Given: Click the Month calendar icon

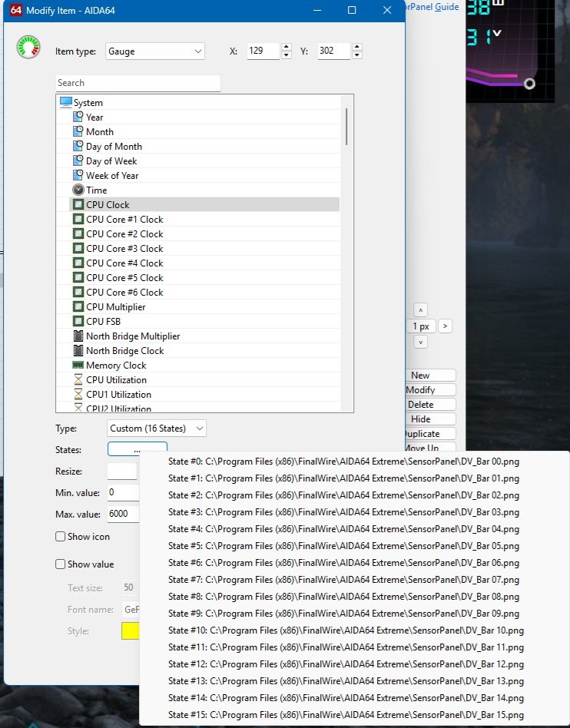Looking at the screenshot, I should 78,131.
